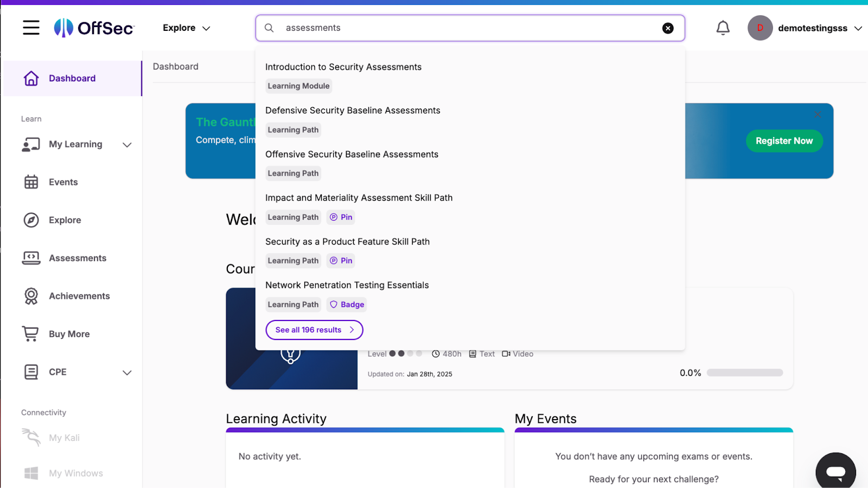Open Introduction to Security Assessments result
Viewport: 868px width, 488px height.
tap(343, 67)
